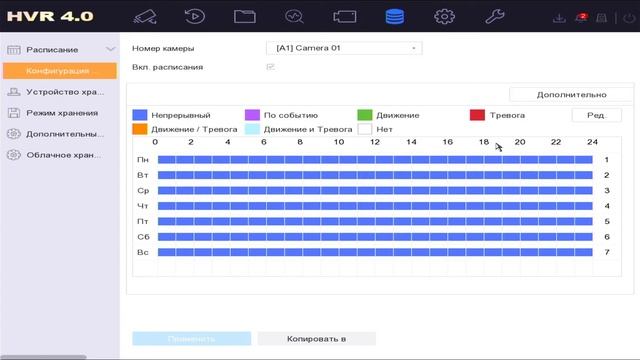Image resolution: width=640 pixels, height=360 pixels.
Task: Select the green Движение swatch
Action: pos(365,115)
